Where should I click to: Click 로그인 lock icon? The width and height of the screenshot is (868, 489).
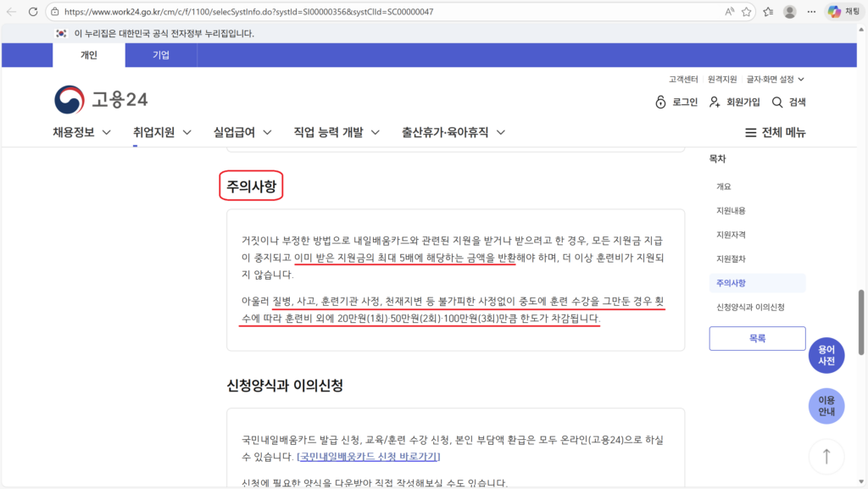pyautogui.click(x=661, y=103)
